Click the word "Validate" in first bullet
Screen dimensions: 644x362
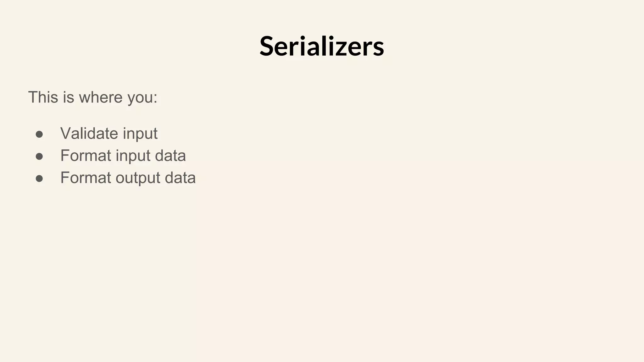click(89, 133)
